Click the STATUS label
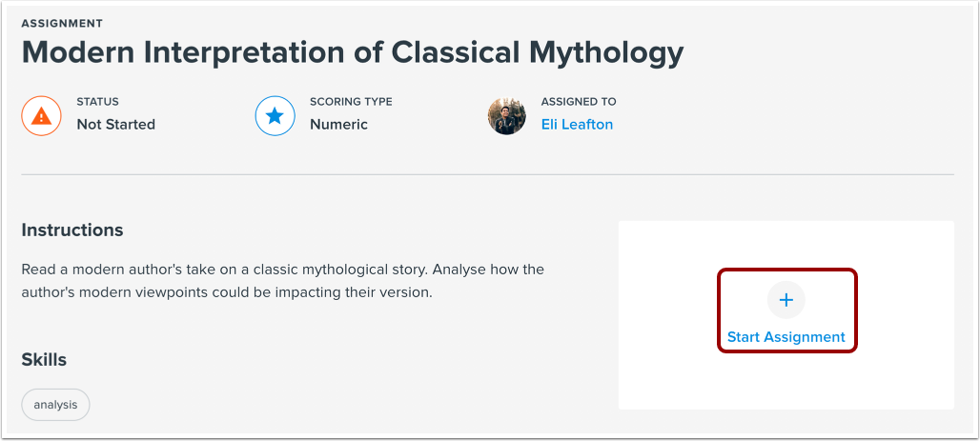Screen dimensions: 980x441 click(x=97, y=102)
